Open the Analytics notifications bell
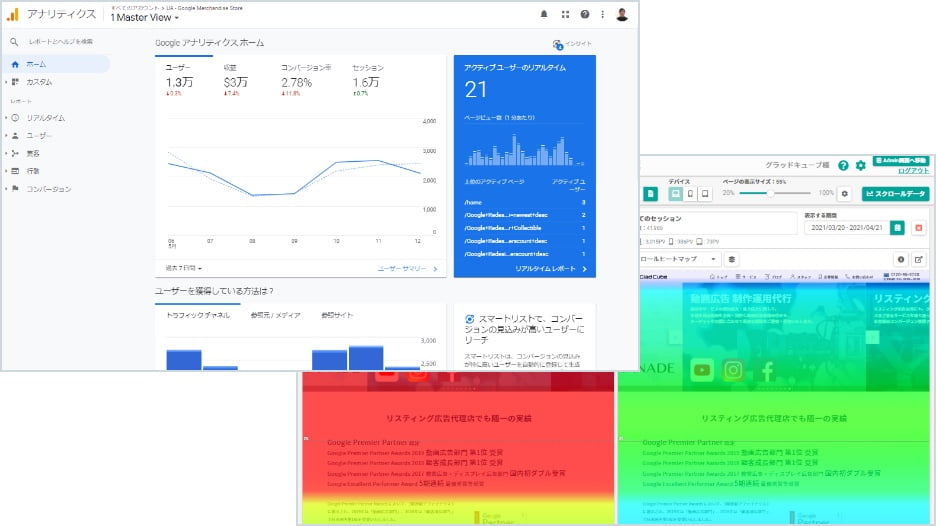This screenshot has height=526, width=936. point(544,15)
